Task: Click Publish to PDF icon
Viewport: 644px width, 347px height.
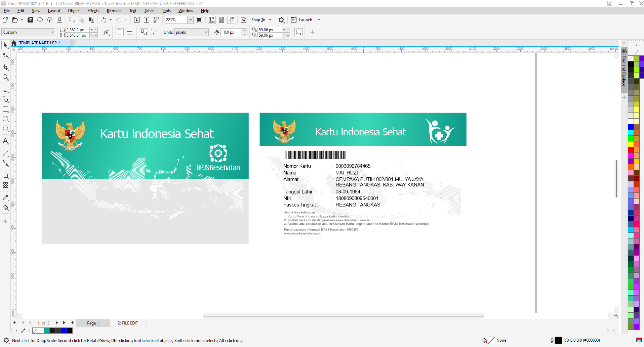Action: 156,20
